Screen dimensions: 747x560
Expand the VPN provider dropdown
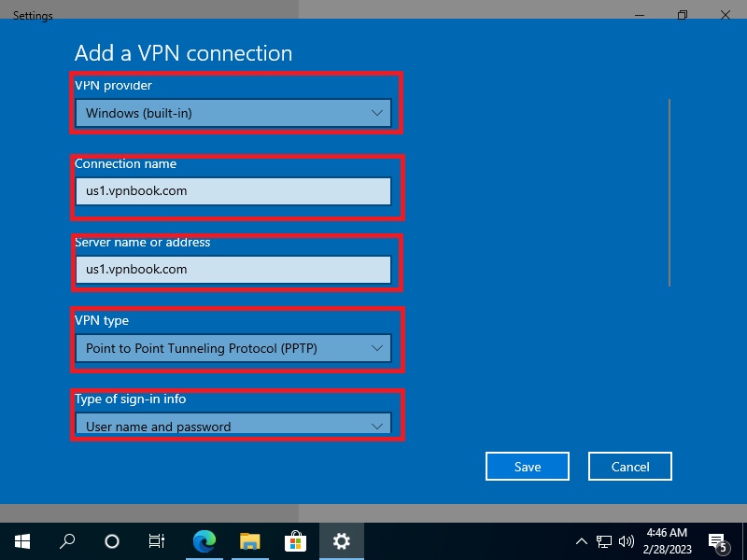233,113
